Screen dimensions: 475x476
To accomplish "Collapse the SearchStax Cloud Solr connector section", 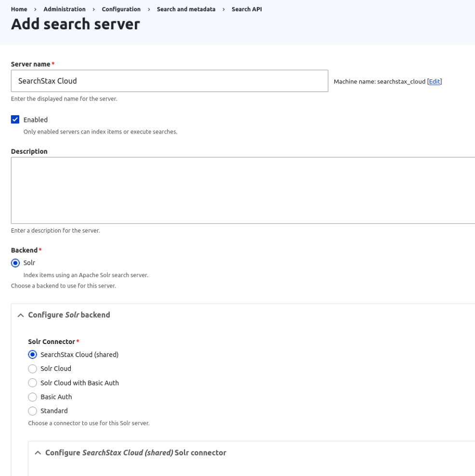I will (135, 453).
